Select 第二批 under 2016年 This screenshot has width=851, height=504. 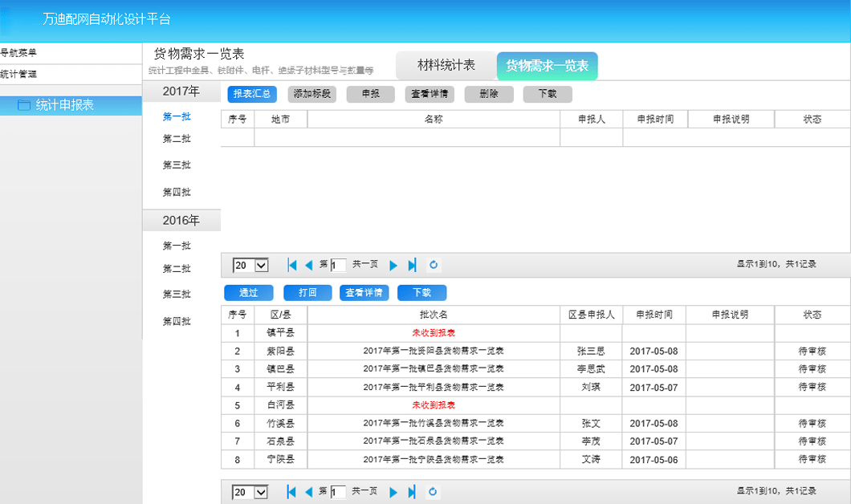coord(177,269)
